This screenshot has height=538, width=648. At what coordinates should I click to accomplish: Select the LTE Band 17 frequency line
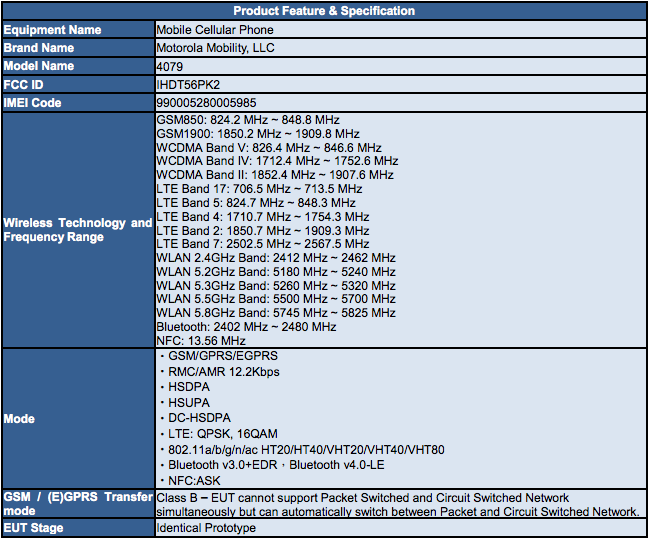pos(259,189)
